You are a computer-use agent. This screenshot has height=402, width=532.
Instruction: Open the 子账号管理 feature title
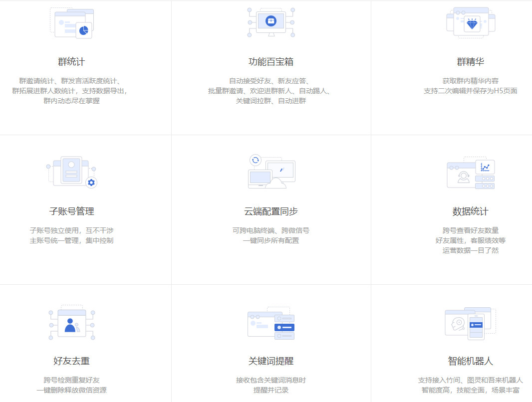point(71,211)
